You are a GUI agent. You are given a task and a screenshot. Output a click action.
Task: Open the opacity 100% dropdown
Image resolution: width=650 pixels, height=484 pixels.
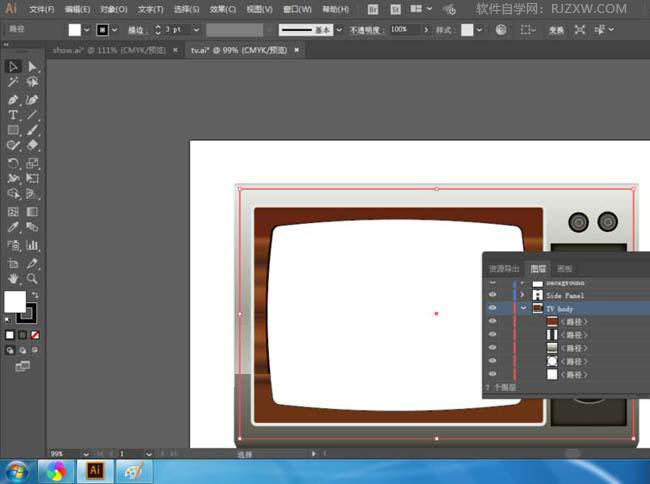coord(427,30)
